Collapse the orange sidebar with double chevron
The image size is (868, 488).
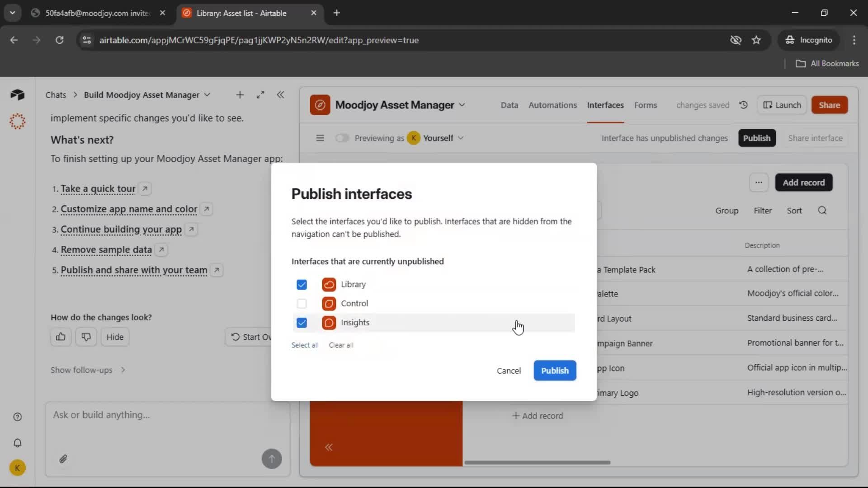click(329, 447)
